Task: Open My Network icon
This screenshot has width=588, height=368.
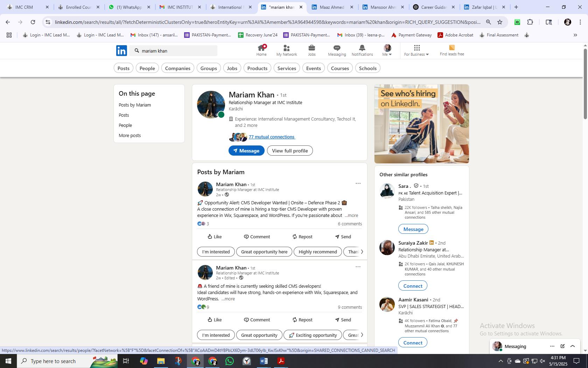Action: coord(286,50)
